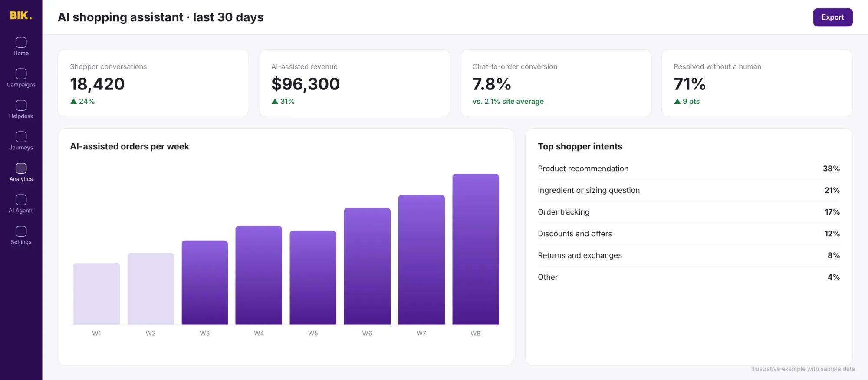
Task: Select the Analytics sidebar icon
Action: point(21,168)
